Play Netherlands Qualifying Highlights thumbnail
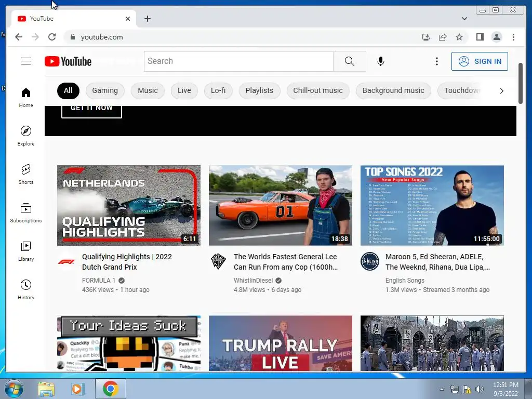The image size is (532, 399). (x=129, y=205)
